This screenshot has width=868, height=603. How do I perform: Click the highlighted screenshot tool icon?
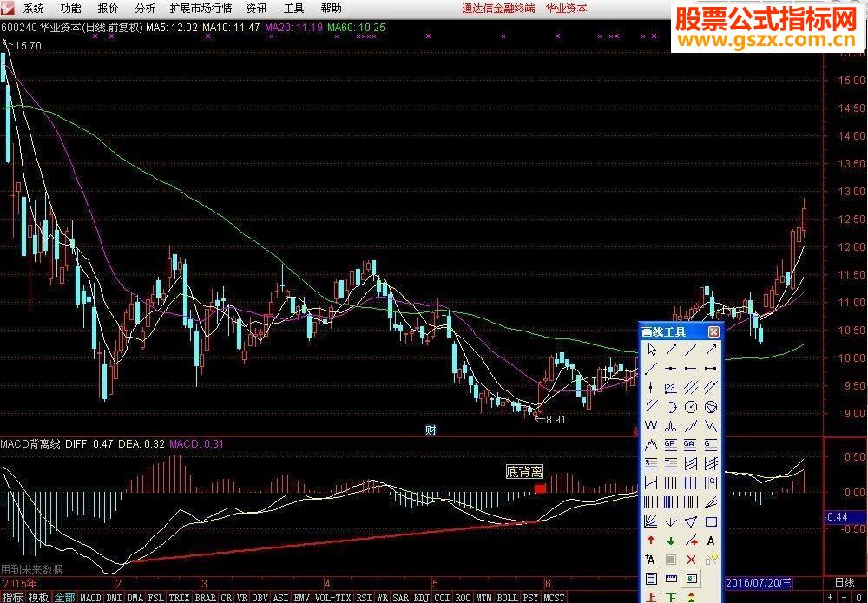tap(691, 579)
